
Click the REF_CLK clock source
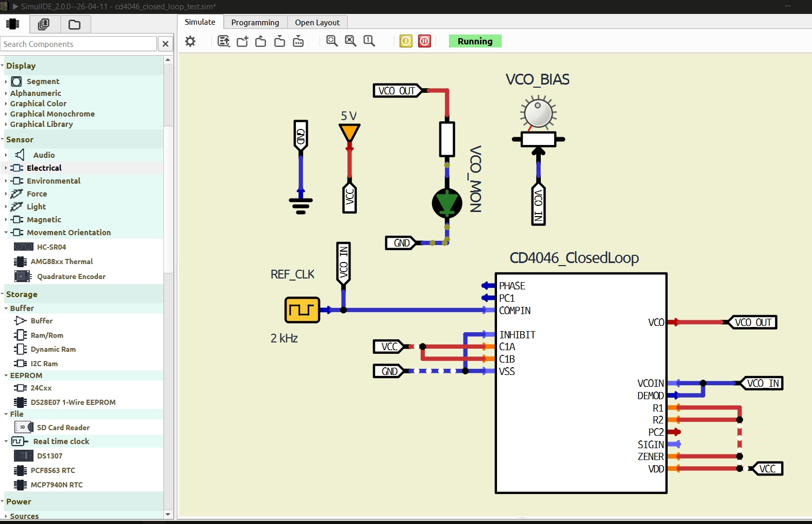[302, 310]
